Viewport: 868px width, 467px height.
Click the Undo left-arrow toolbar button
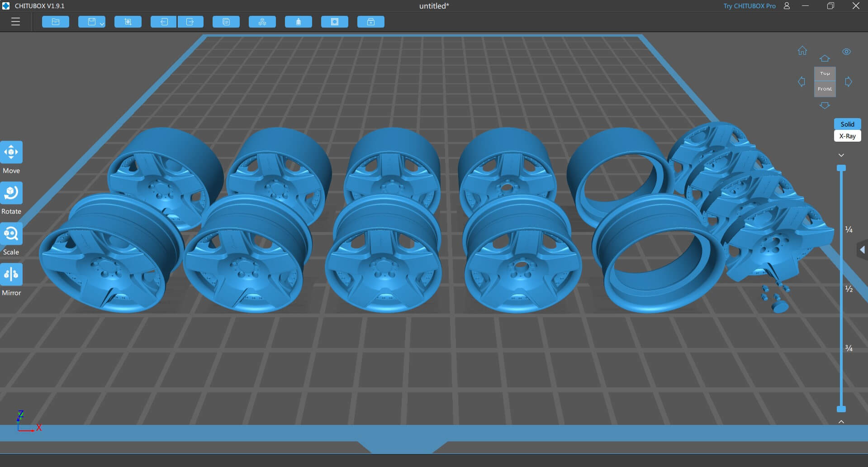164,22
